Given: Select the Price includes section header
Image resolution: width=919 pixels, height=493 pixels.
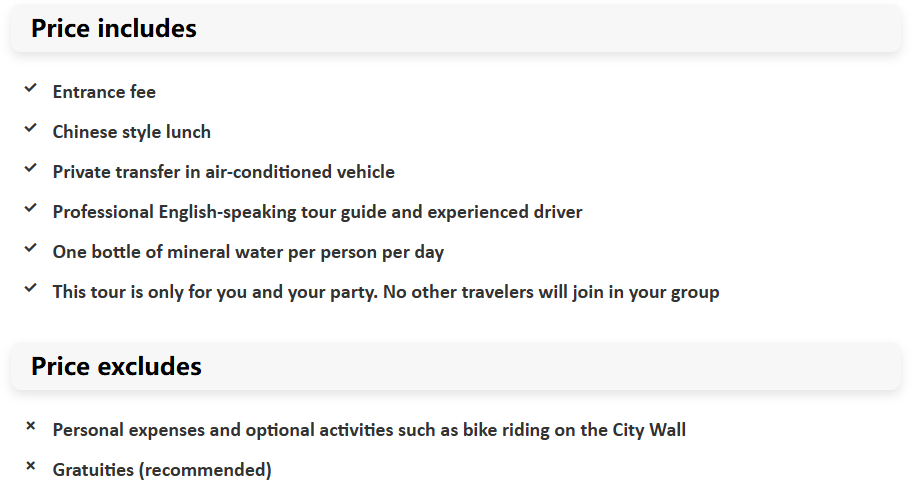Looking at the screenshot, I should (114, 28).
